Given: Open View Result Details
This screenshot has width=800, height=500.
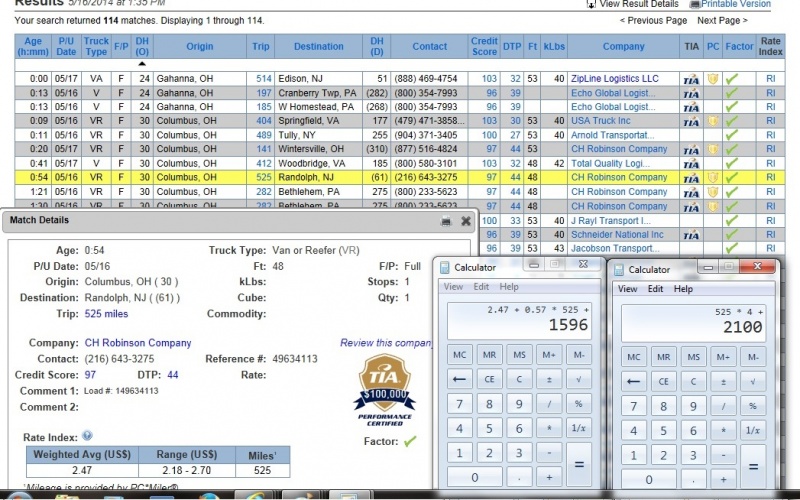Looking at the screenshot, I should point(639,4).
